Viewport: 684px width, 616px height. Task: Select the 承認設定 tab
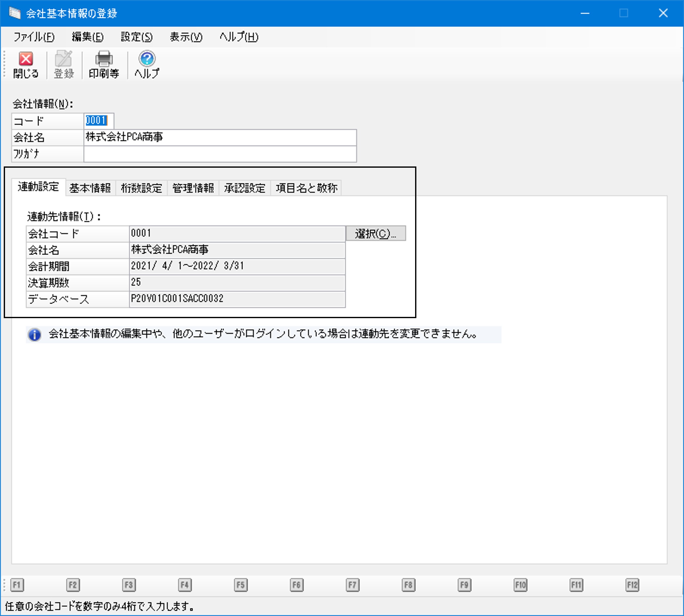click(244, 188)
